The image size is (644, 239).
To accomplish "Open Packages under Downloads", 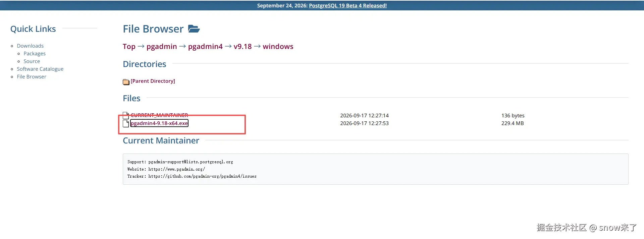I will click(35, 53).
